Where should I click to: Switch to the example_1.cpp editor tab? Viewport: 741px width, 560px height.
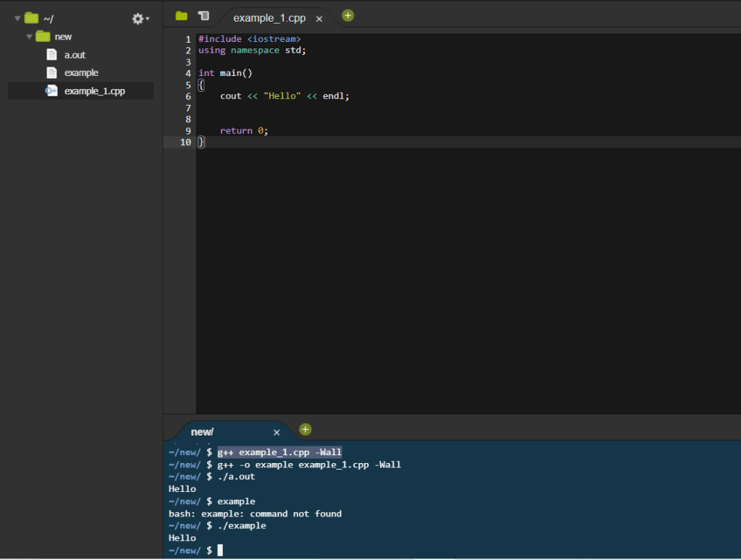[x=269, y=18]
